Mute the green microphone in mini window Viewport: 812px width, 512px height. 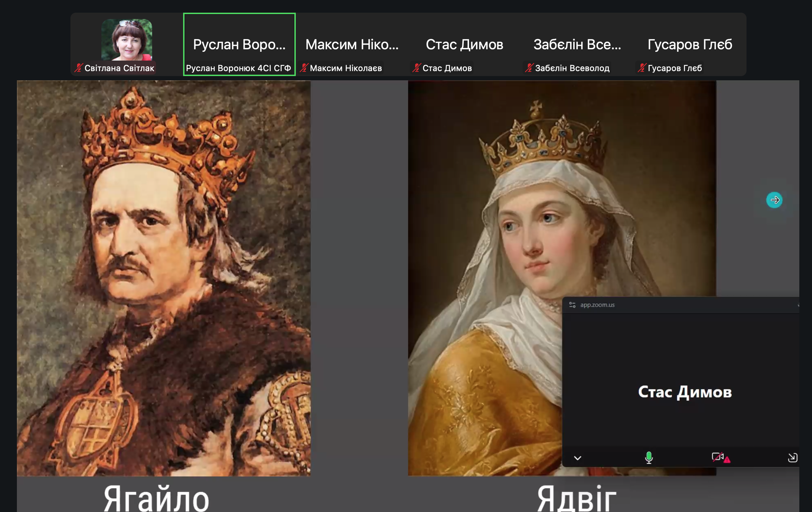tap(649, 457)
